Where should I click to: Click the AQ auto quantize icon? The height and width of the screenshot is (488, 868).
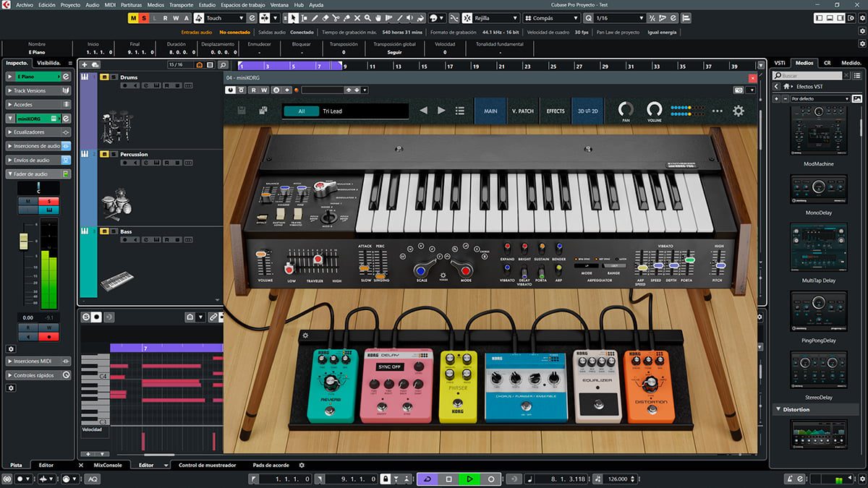93,479
